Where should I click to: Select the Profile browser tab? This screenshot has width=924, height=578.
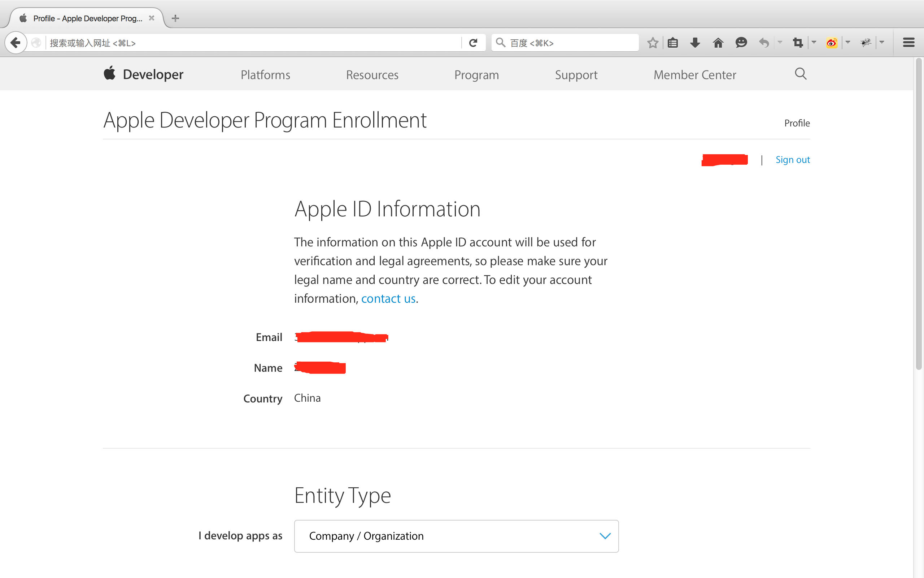pos(87,18)
